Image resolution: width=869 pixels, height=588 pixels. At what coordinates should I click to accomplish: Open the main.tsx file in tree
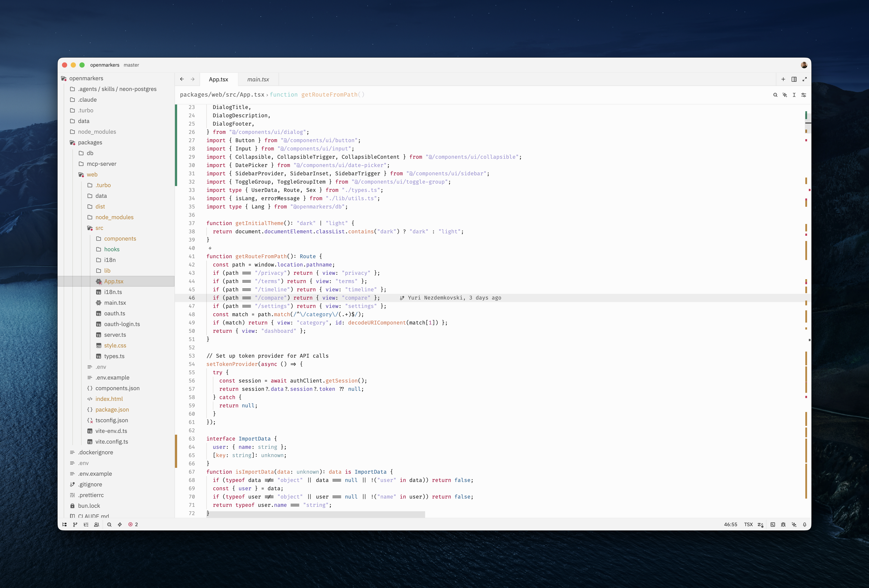pos(116,303)
